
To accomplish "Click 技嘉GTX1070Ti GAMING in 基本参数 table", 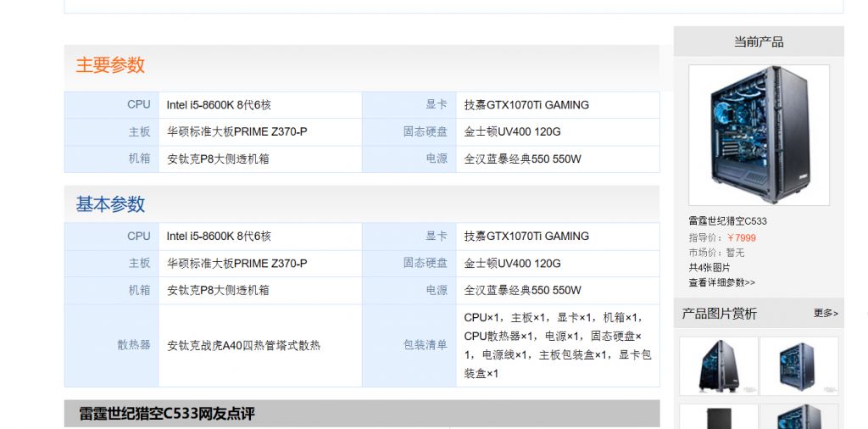I will [526, 236].
